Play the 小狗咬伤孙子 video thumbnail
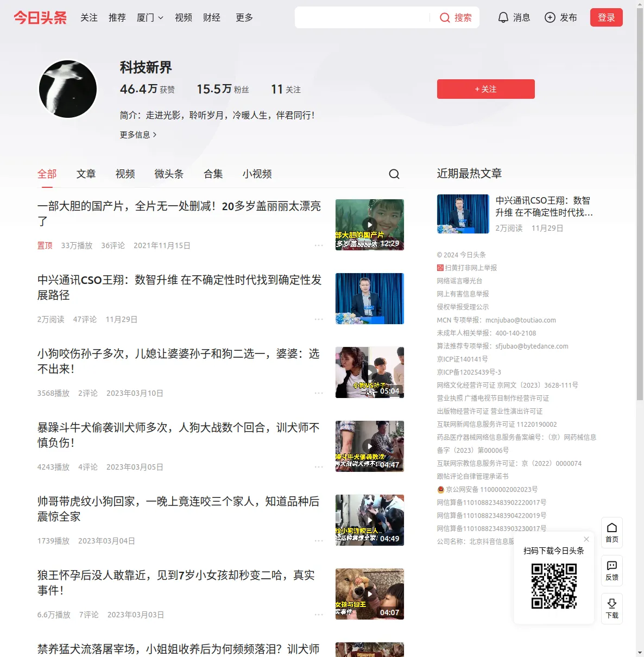 tap(370, 372)
